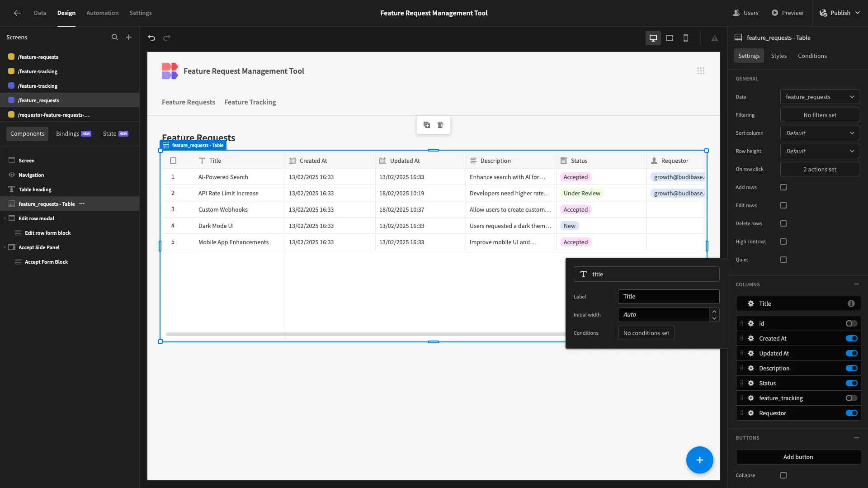Image resolution: width=868 pixels, height=488 pixels.
Task: Toggle Updated At column visibility off
Action: click(852, 353)
